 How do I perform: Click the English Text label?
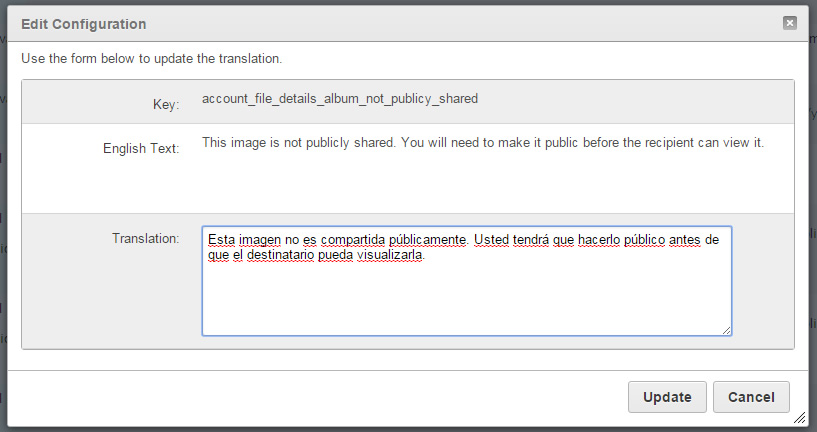click(x=140, y=148)
